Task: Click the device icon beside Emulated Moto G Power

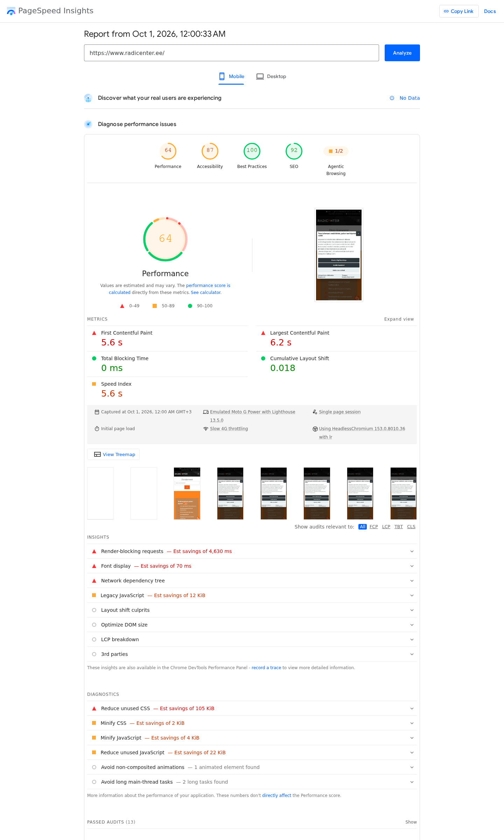Action: click(x=206, y=412)
